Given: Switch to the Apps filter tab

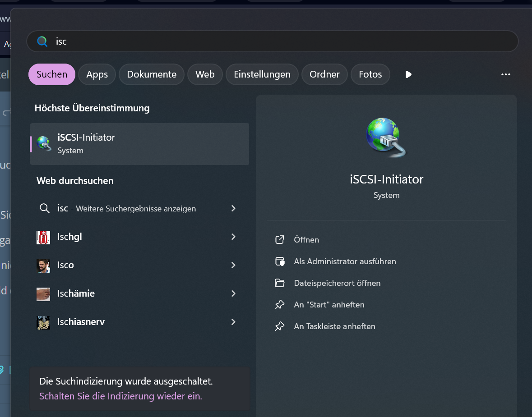Looking at the screenshot, I should [x=97, y=74].
